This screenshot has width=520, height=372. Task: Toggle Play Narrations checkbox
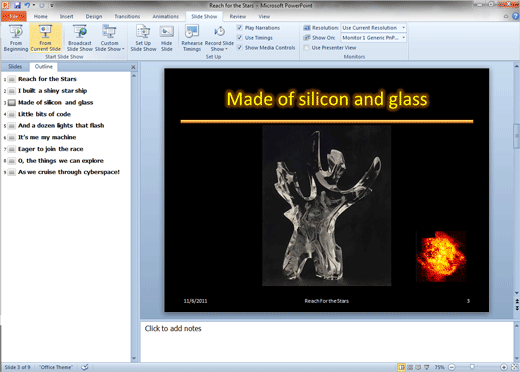[x=239, y=28]
